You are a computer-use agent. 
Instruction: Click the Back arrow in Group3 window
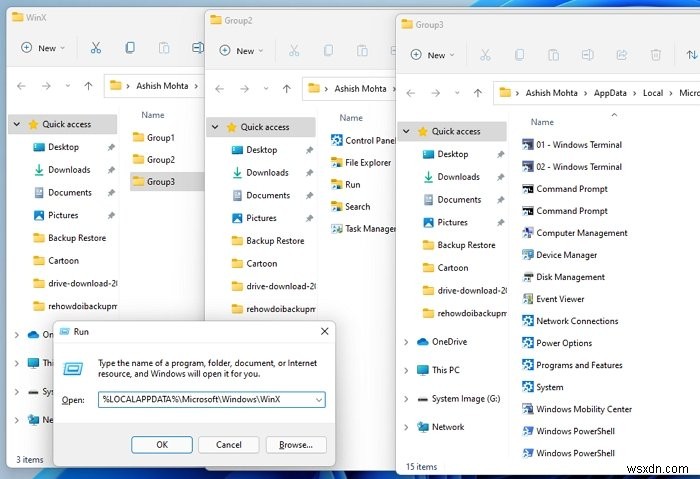[411, 93]
